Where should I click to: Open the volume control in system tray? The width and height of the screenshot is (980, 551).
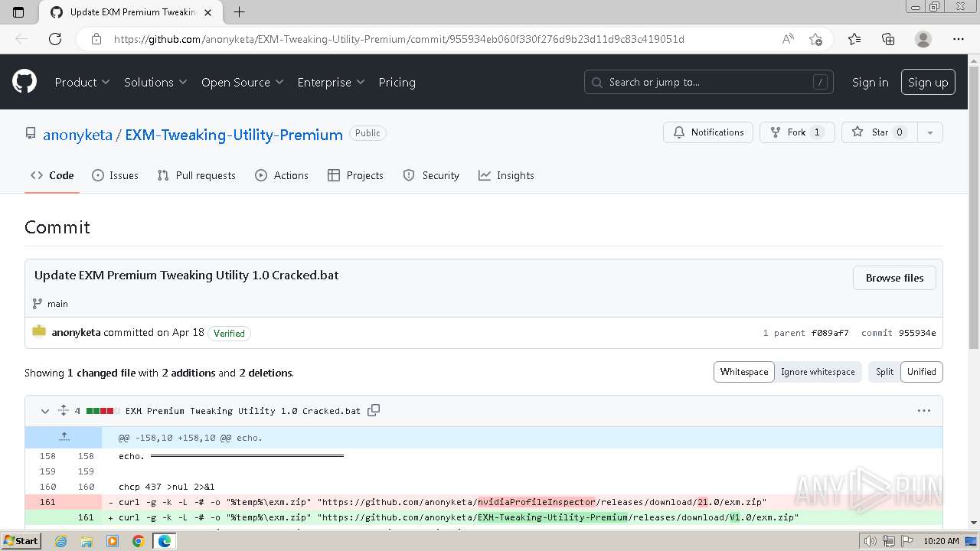871,541
